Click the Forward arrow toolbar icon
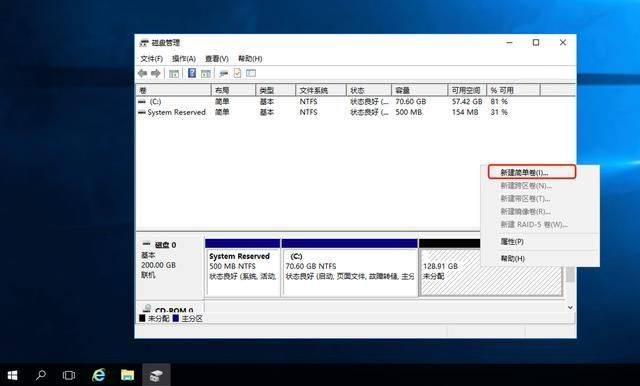Viewport: 640px width, 386px height. pos(155,73)
